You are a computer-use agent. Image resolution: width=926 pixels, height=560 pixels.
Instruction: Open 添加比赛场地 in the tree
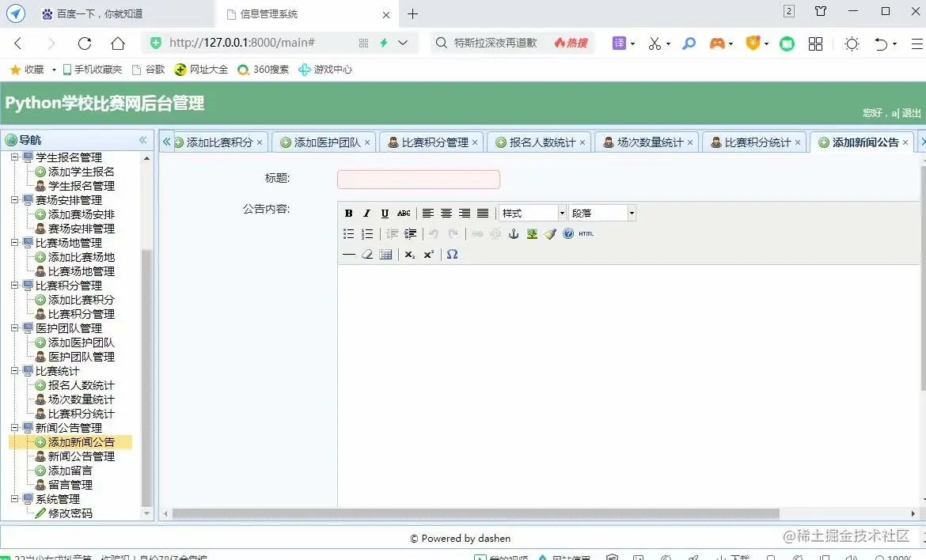(x=81, y=257)
